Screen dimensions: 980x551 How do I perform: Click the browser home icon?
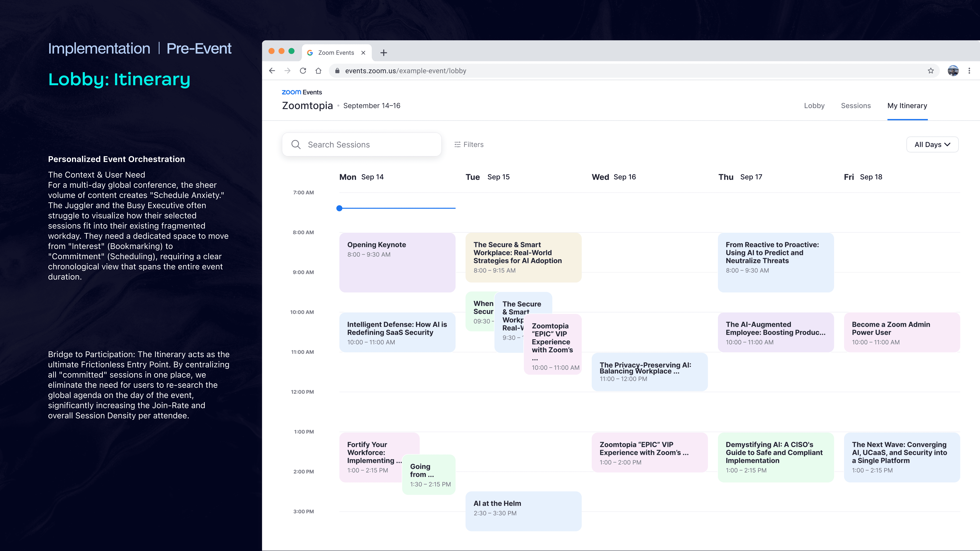[x=318, y=71]
